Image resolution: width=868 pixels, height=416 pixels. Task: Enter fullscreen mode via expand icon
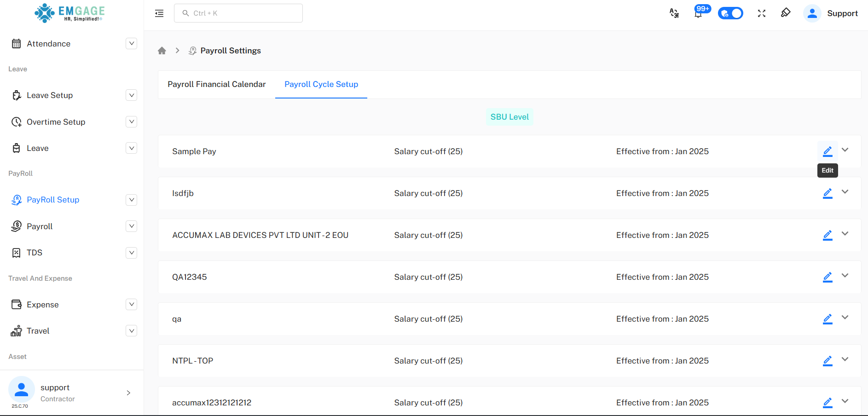[761, 13]
